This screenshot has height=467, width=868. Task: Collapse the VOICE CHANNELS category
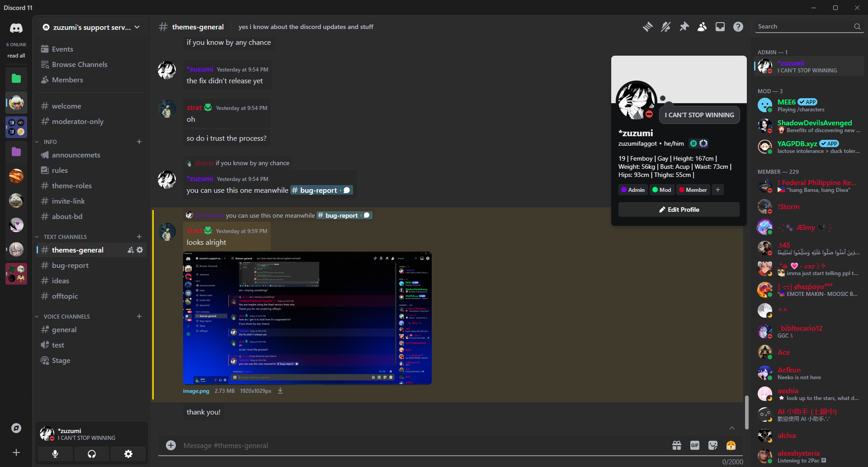tap(66, 316)
